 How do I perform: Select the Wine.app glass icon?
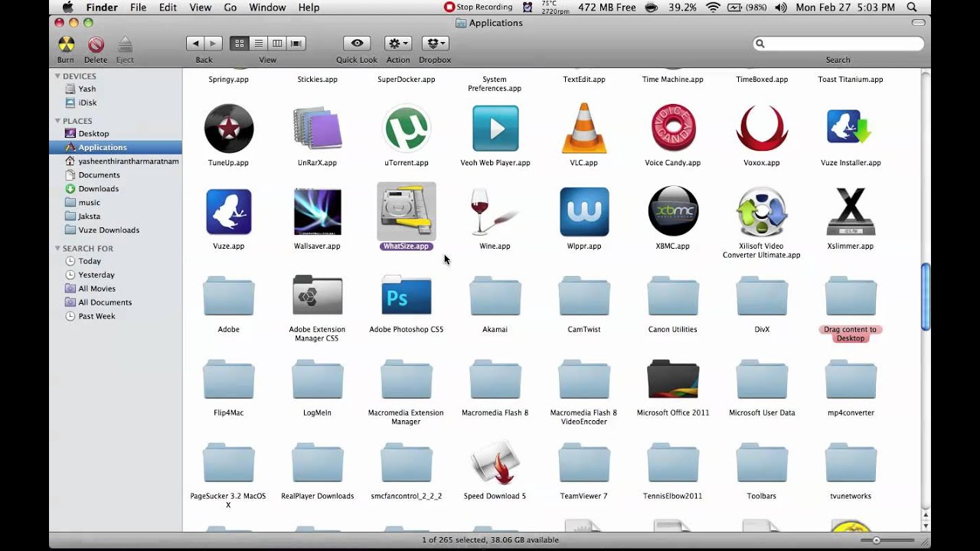pyautogui.click(x=495, y=212)
